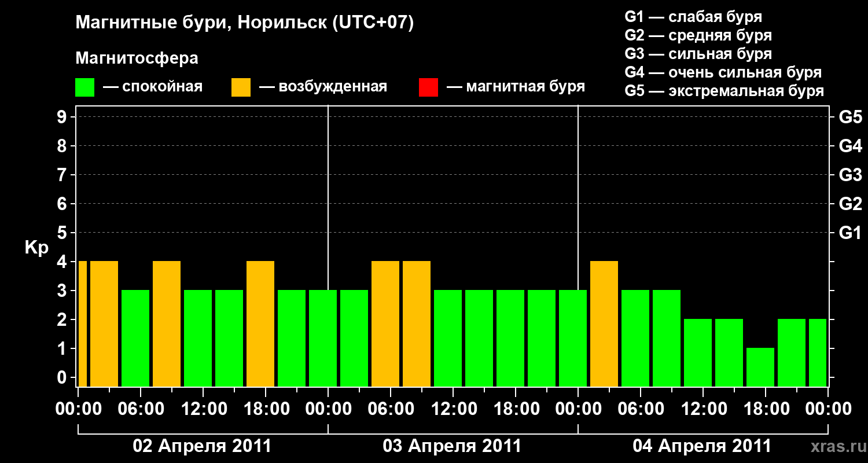Click the 'G5 — экстремальная буря' legend line
Screen dimensions: 868x463
(724, 91)
